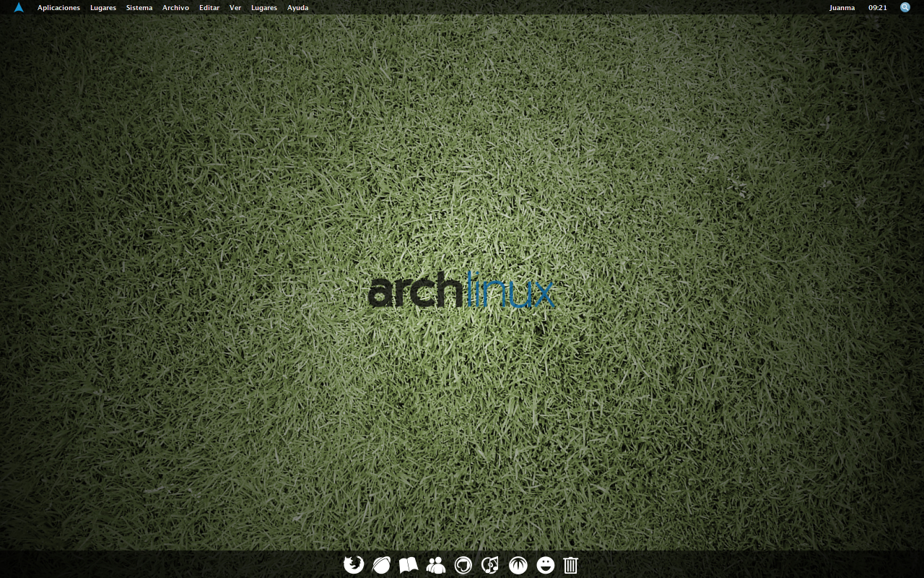Screen dimensions: 924x578
Task: Open the Lugares menu beside Ayuda
Action: pyautogui.click(x=264, y=8)
